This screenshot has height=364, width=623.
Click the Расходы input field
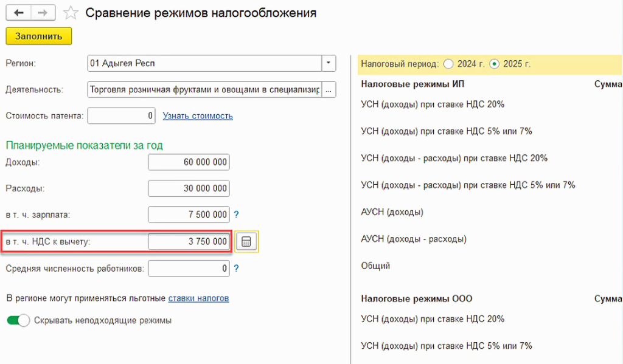[189, 188]
